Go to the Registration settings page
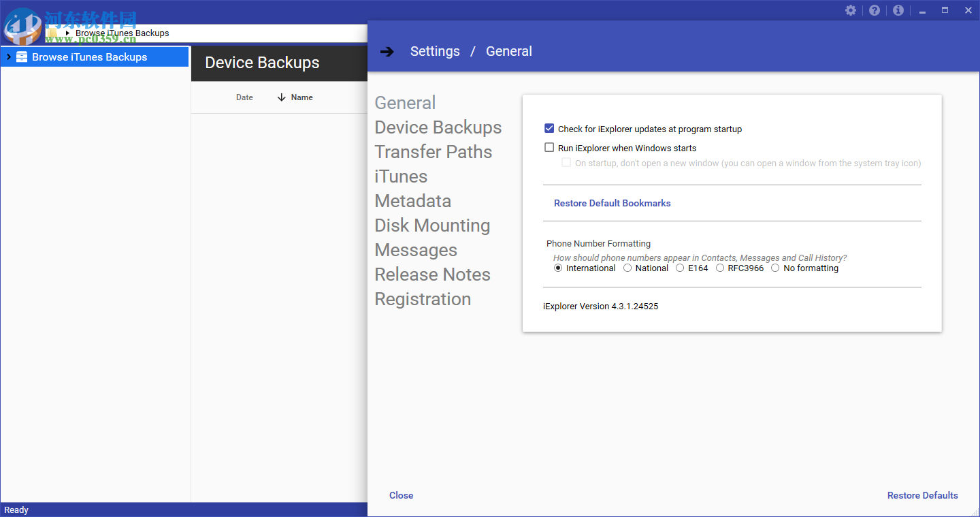Image resolution: width=980 pixels, height=517 pixels. pos(423,299)
